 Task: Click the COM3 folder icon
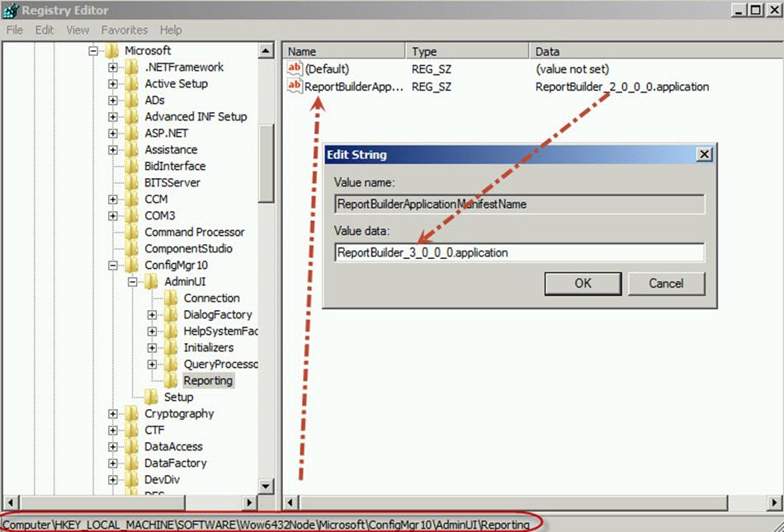[x=132, y=215]
